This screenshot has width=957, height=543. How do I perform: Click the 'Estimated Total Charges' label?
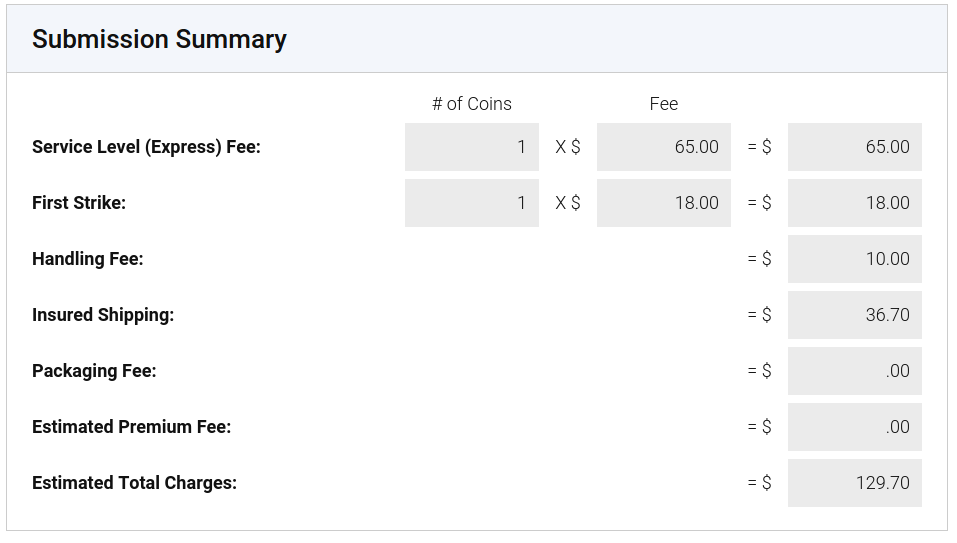tap(134, 483)
